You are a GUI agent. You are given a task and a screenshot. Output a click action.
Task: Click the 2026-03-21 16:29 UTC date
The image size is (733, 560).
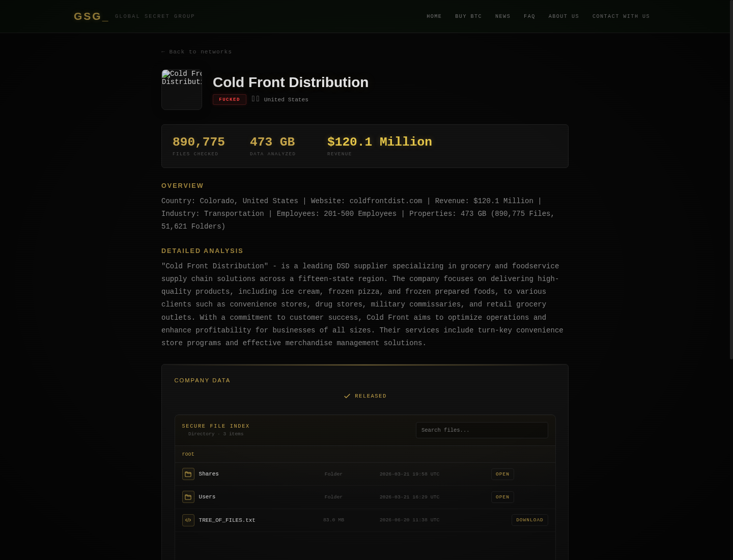pos(409,497)
